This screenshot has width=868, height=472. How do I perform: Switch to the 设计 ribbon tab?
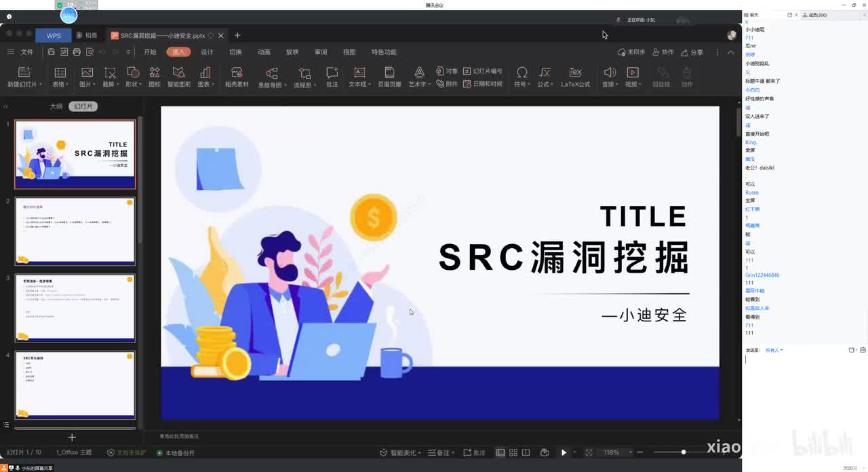[207, 52]
